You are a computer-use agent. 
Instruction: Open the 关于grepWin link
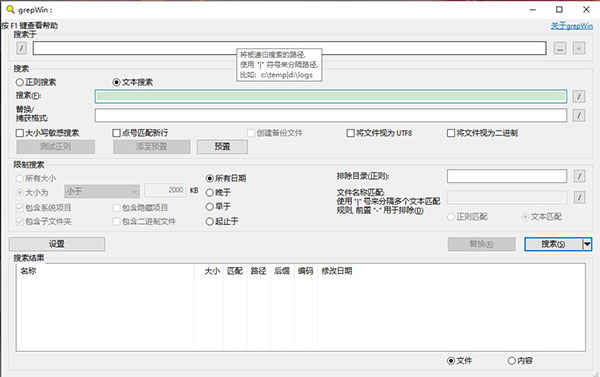572,26
